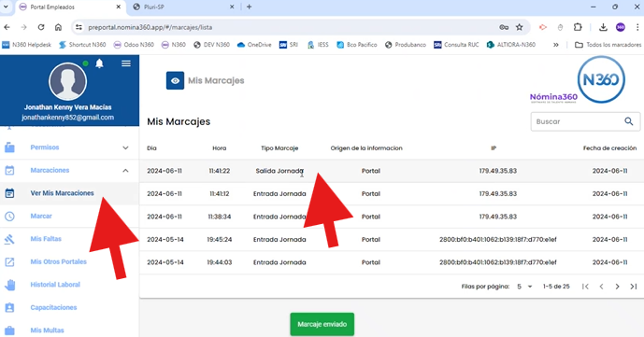
Task: Reload the page with the refresh icon
Action: (x=41, y=27)
